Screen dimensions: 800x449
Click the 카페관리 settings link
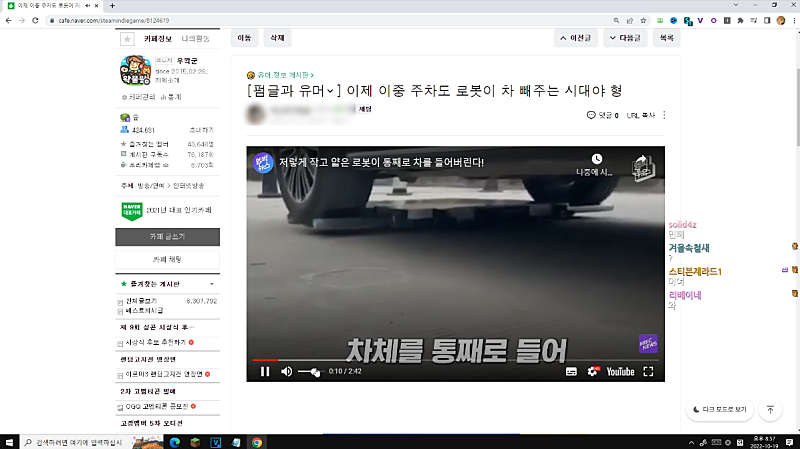click(x=138, y=97)
